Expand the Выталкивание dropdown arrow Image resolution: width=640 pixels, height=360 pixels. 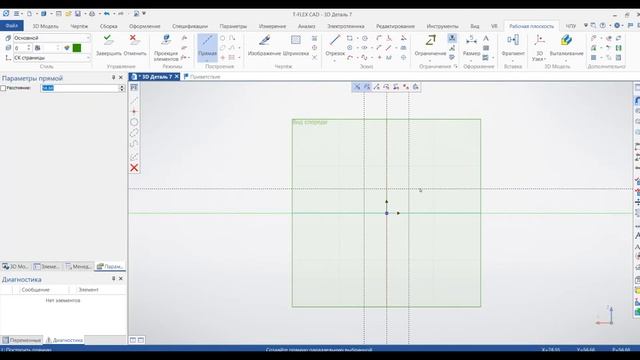pos(566,60)
